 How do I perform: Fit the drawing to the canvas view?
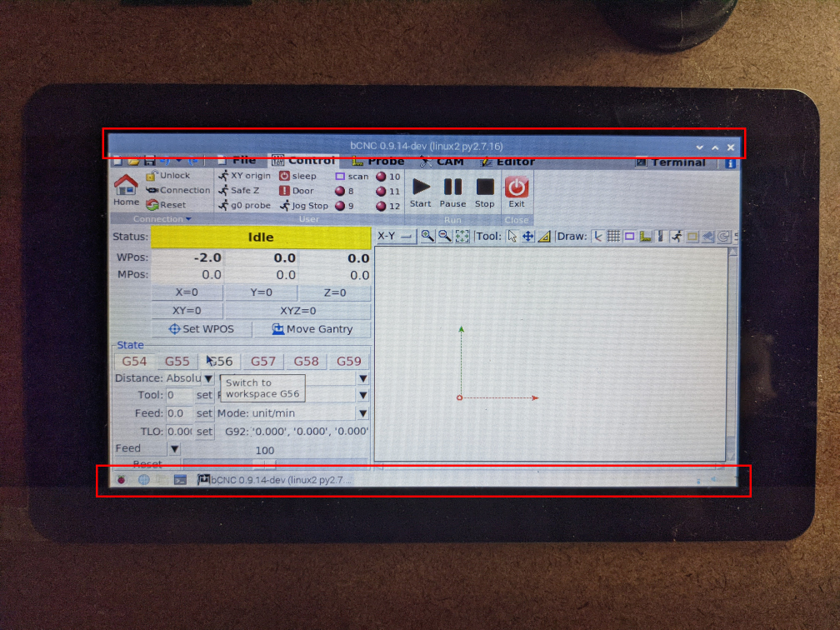pos(462,237)
